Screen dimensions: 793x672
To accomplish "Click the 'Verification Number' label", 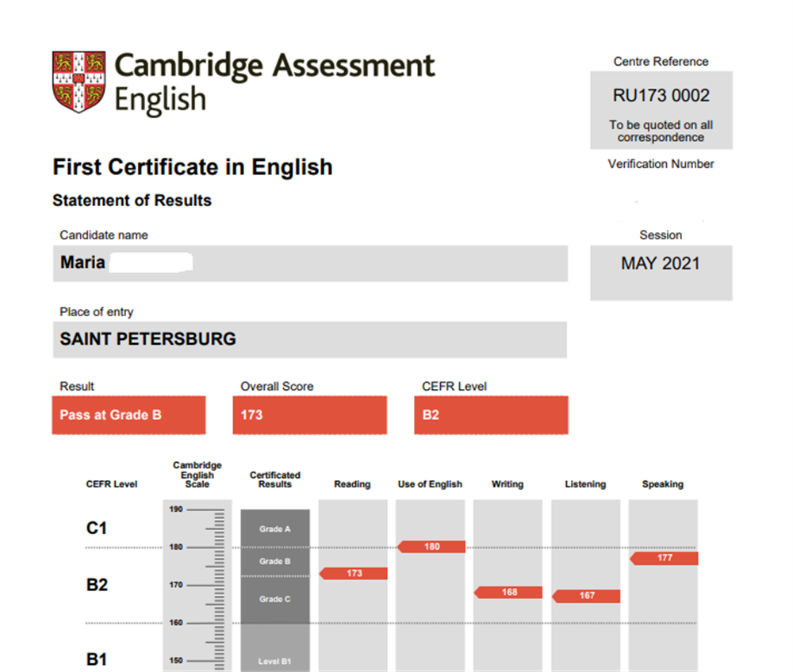I will (x=661, y=164).
